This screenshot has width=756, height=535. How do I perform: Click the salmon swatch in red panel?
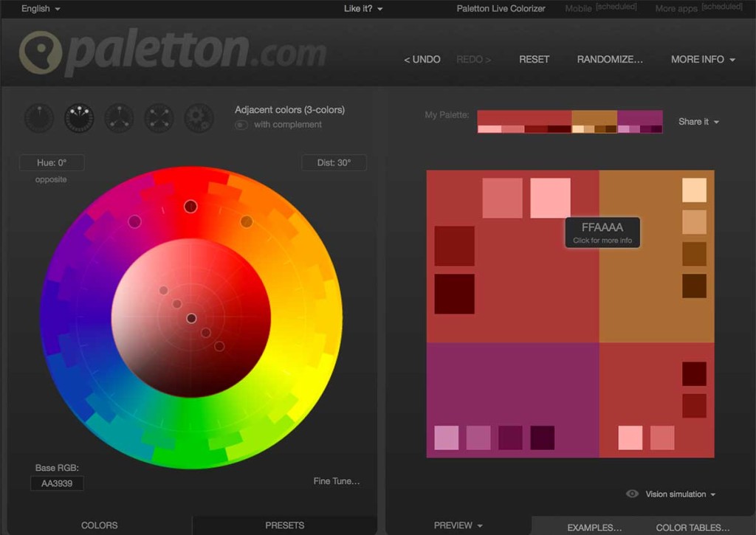point(502,198)
